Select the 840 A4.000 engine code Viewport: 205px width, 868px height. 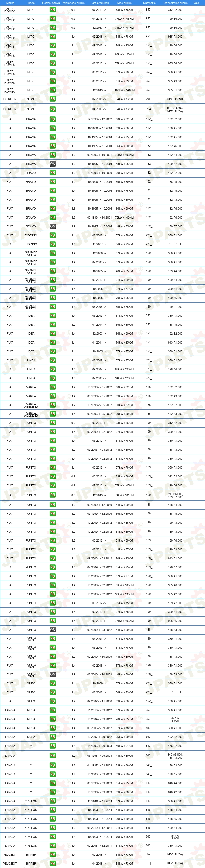(x=175, y=783)
